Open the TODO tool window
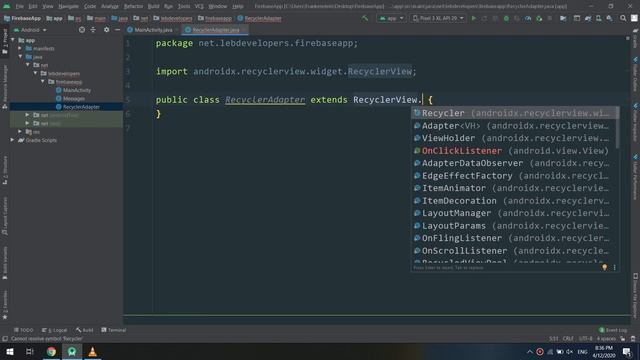This screenshot has width=640, height=360. point(24,330)
